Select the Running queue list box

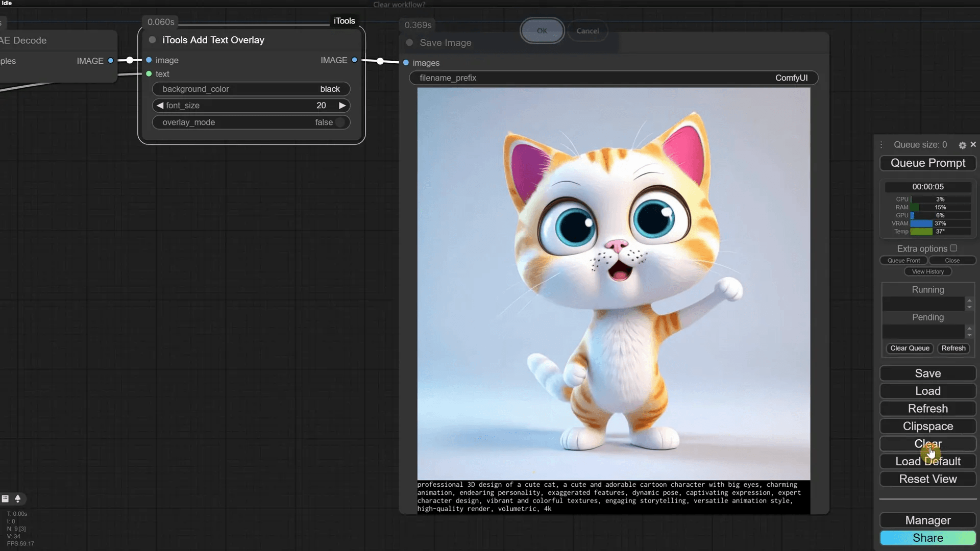point(923,304)
